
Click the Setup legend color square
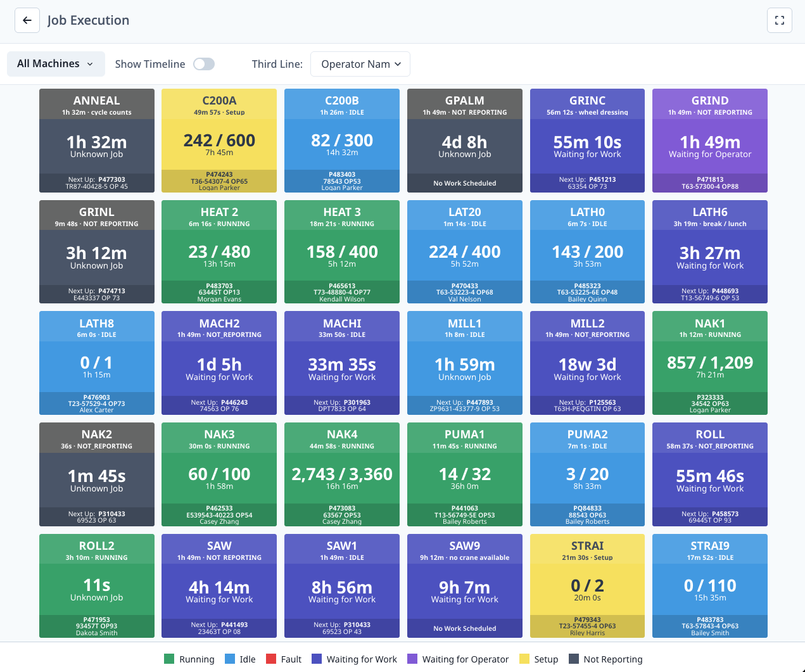tap(523, 659)
